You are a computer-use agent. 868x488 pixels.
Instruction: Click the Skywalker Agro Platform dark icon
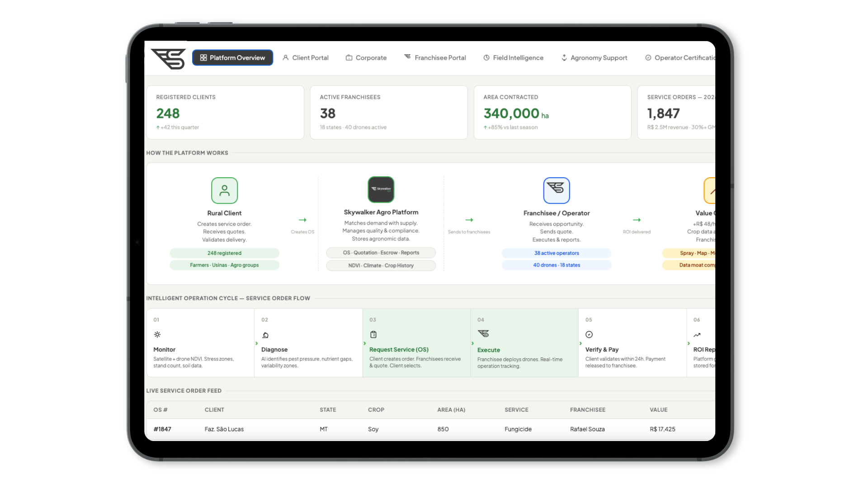click(x=381, y=189)
